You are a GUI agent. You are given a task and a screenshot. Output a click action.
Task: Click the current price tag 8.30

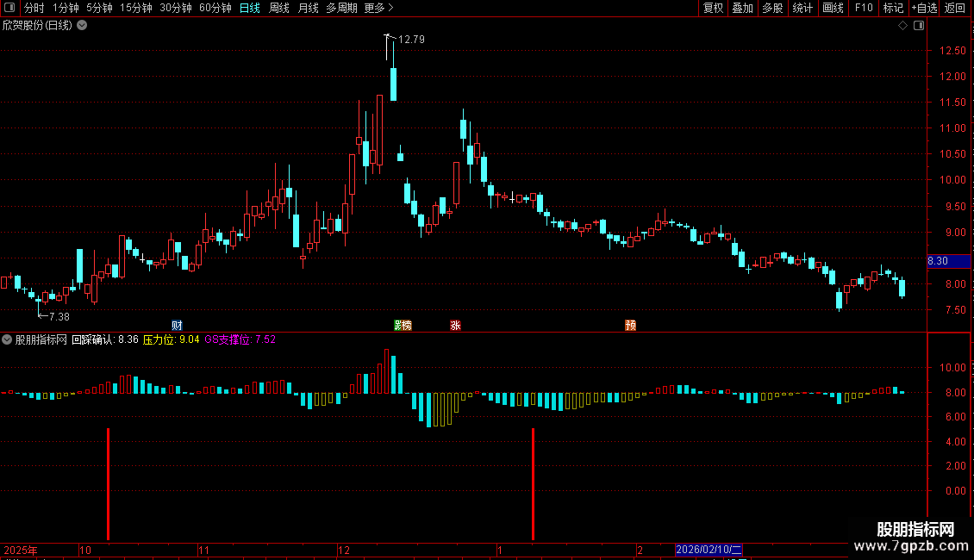coord(948,261)
